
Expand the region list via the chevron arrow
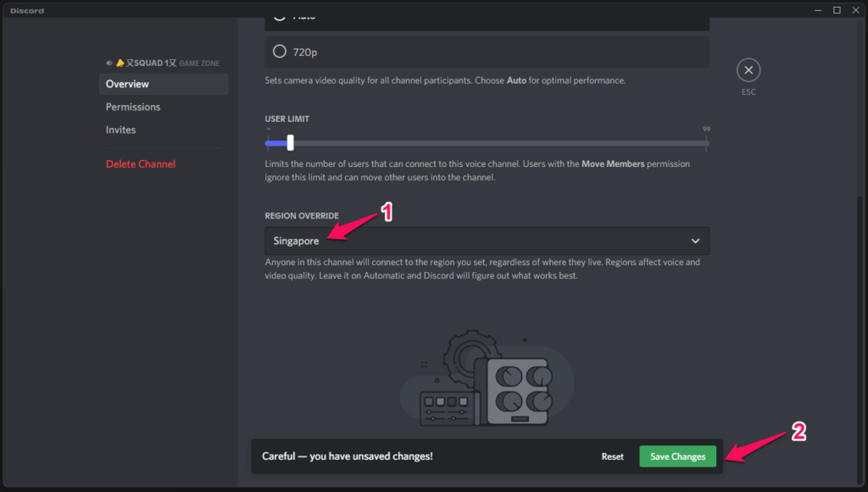[x=695, y=241]
